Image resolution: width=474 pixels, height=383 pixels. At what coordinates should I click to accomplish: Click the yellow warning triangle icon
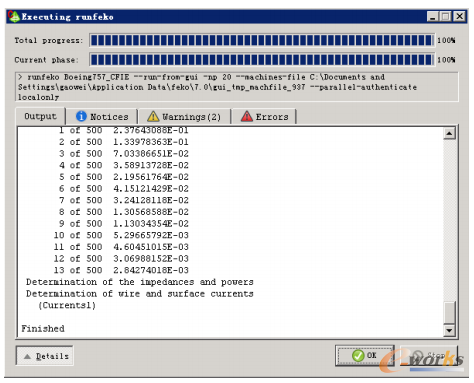(153, 116)
